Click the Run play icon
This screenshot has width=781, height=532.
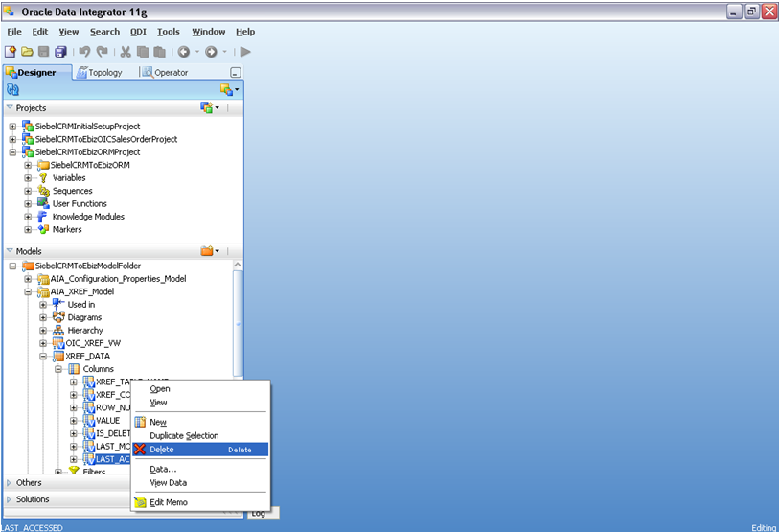pos(245,52)
